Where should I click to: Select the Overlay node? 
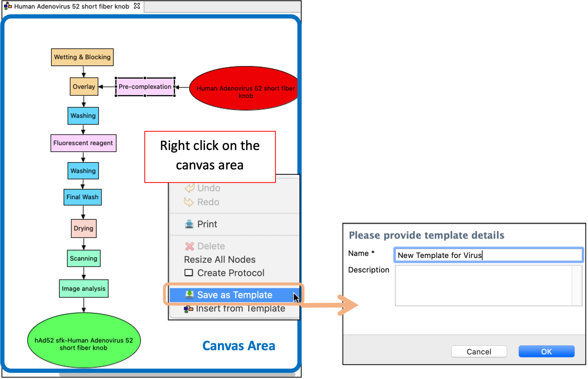point(84,86)
